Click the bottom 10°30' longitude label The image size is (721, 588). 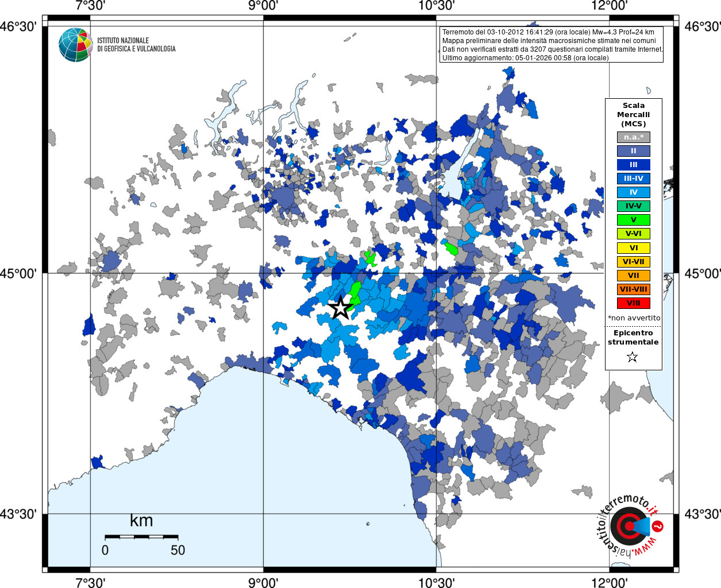436,582
